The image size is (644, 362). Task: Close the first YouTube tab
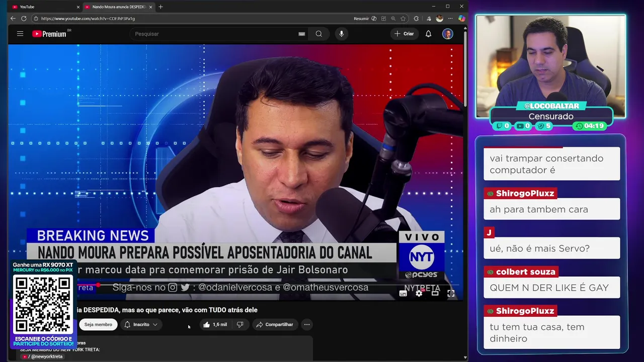(x=78, y=7)
